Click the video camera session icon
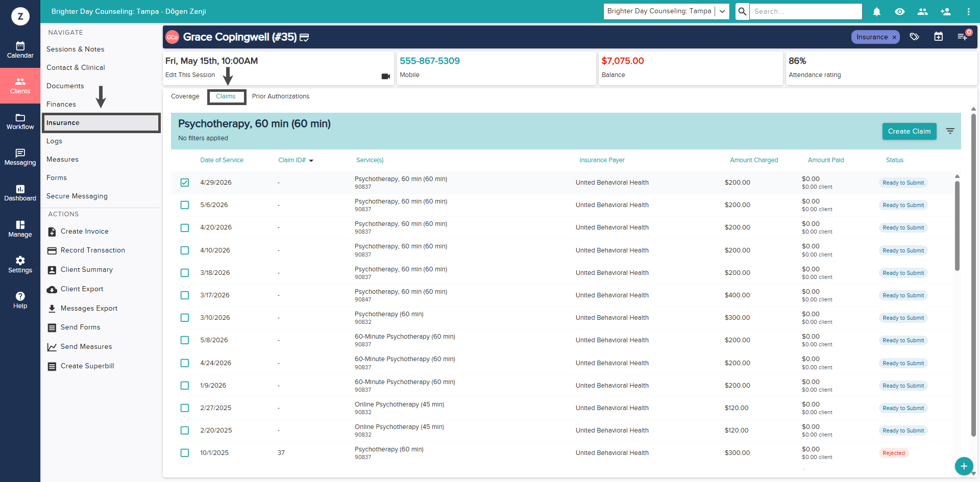The width and height of the screenshot is (980, 482). tap(385, 76)
